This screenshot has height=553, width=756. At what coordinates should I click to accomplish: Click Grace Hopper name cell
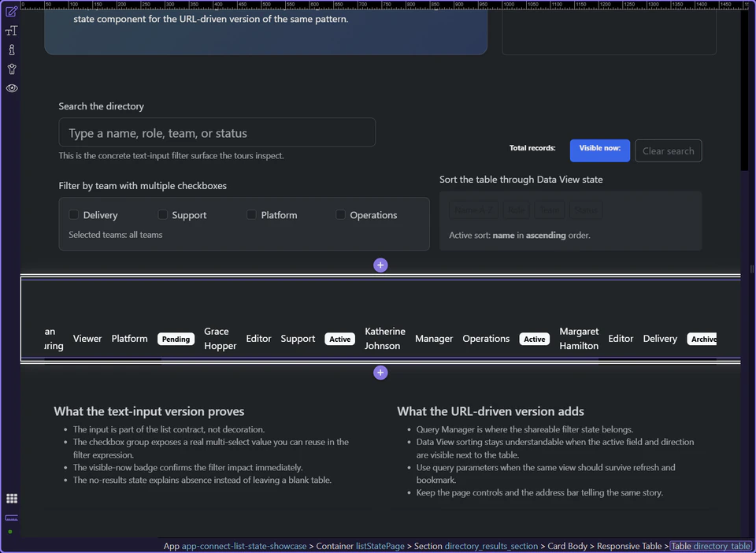point(220,339)
